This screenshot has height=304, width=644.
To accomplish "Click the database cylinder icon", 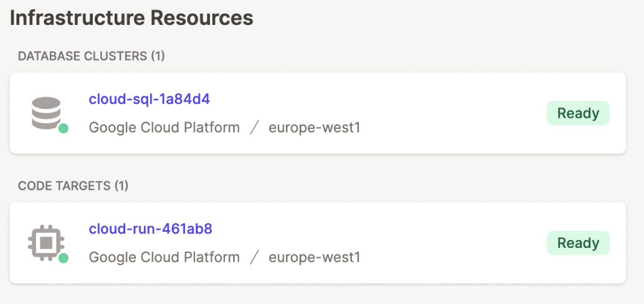I will pyautogui.click(x=46, y=113).
